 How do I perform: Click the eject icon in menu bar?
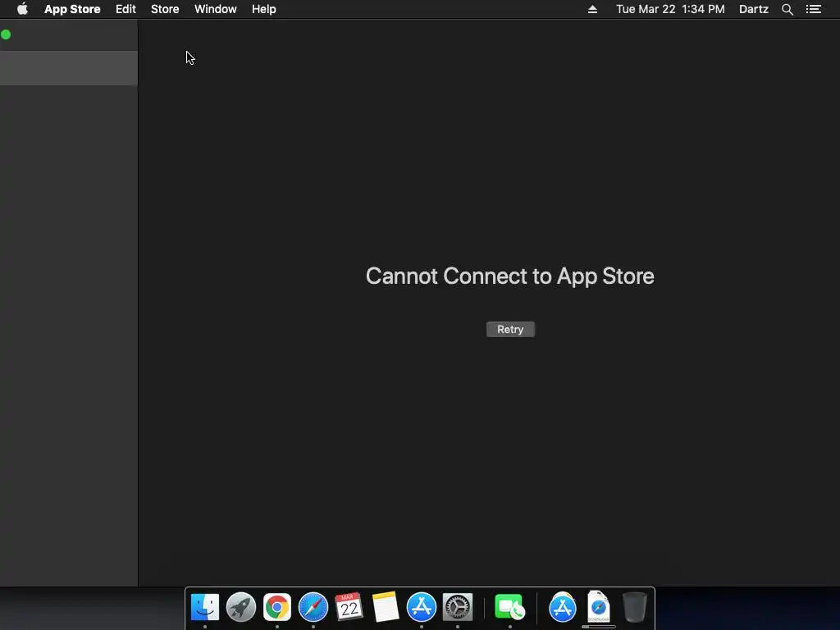point(592,9)
